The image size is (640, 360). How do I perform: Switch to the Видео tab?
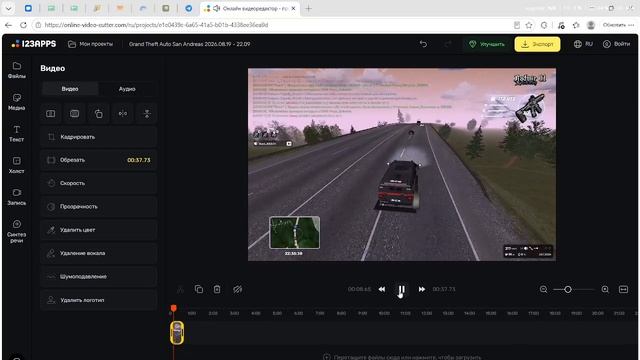pyautogui.click(x=70, y=89)
